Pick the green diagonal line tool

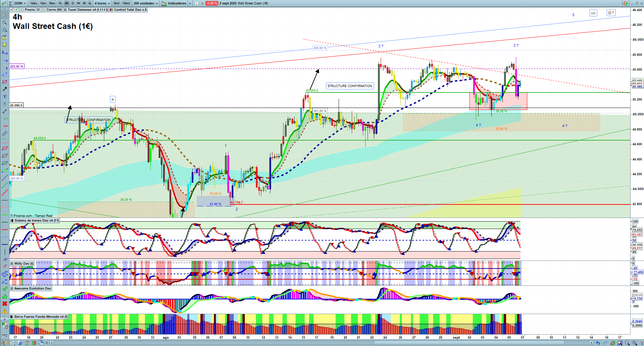5,185
